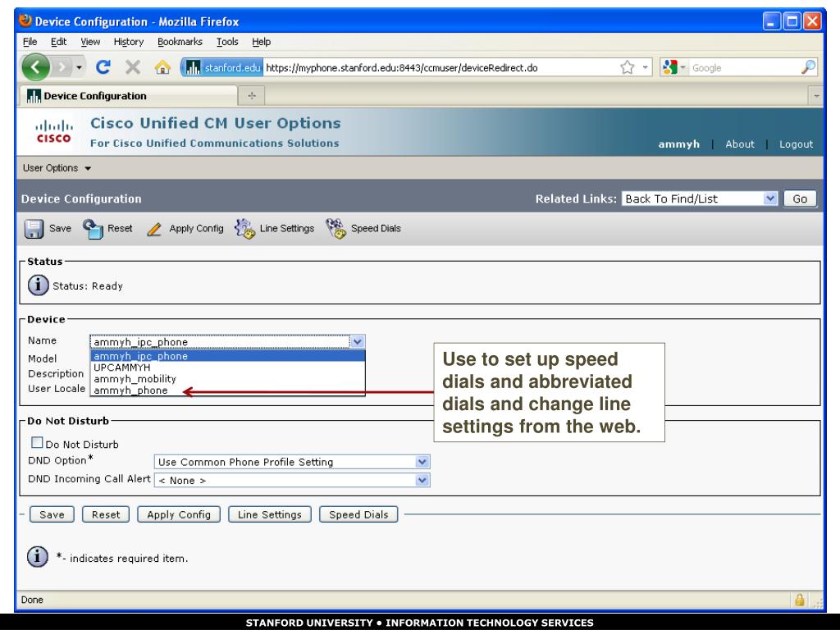Click the bottom Speed Dials button
The image size is (840, 630).
click(358, 514)
